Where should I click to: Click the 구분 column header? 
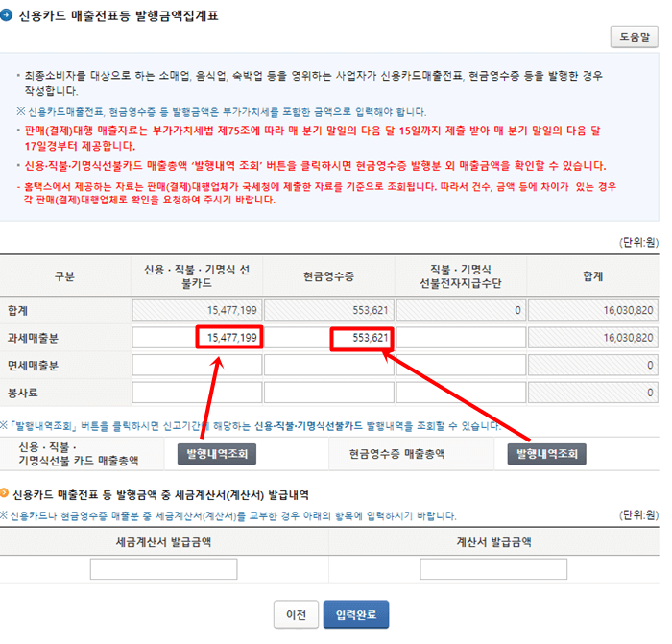[64, 276]
